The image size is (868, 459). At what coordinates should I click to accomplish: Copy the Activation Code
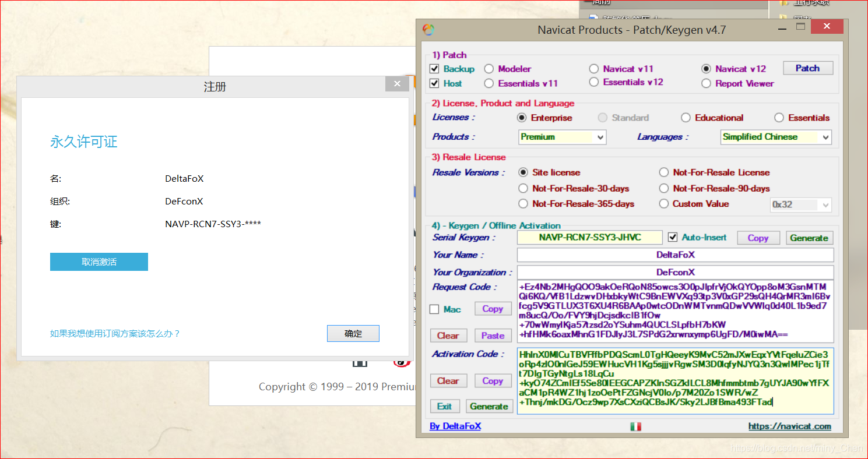tap(493, 381)
